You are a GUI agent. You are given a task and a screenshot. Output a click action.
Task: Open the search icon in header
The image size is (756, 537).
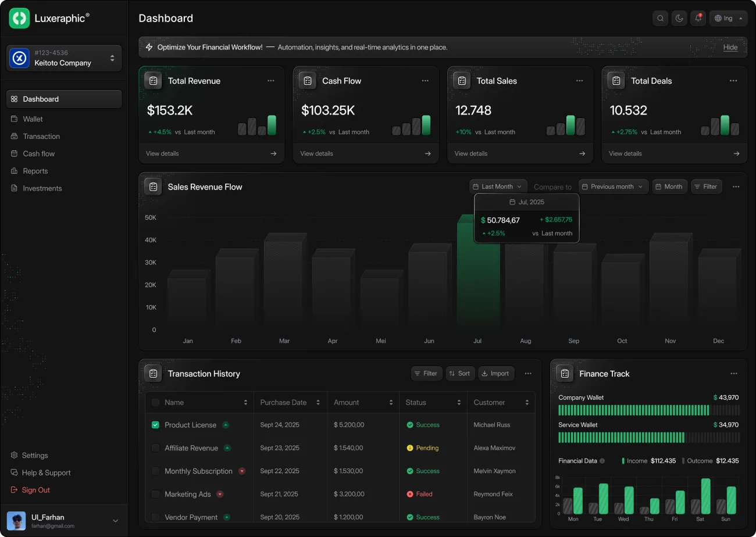pos(661,18)
